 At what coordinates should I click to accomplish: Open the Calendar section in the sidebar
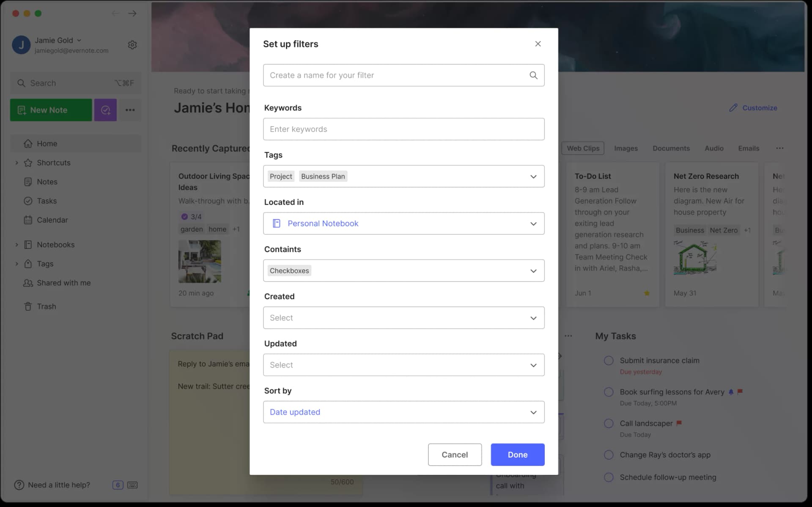click(52, 220)
